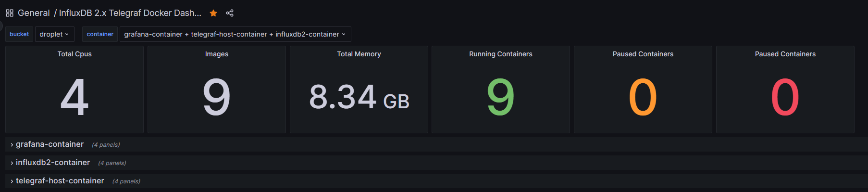Viewport: 868px width, 192px height.
Task: Click the InfluxDB 2.x Telegraf Docker dashboard title
Action: click(x=130, y=13)
